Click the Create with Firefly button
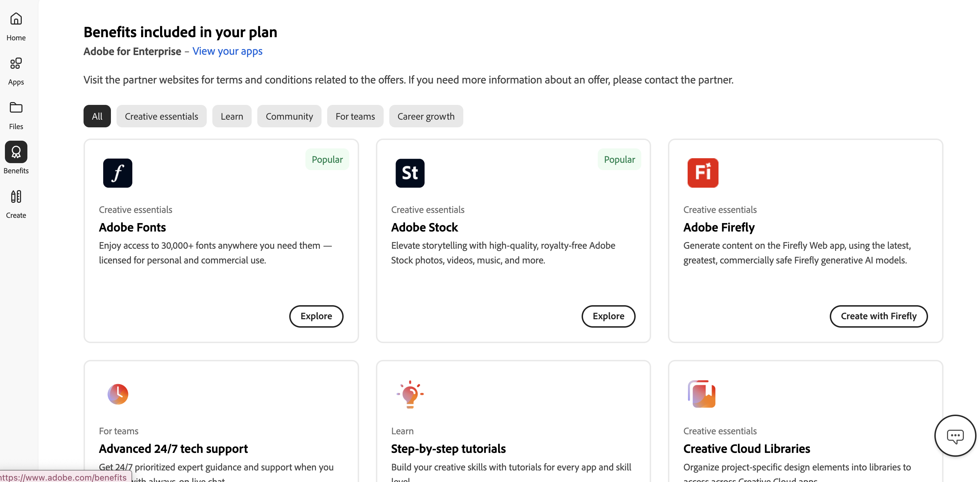The width and height of the screenshot is (980, 482). (879, 316)
